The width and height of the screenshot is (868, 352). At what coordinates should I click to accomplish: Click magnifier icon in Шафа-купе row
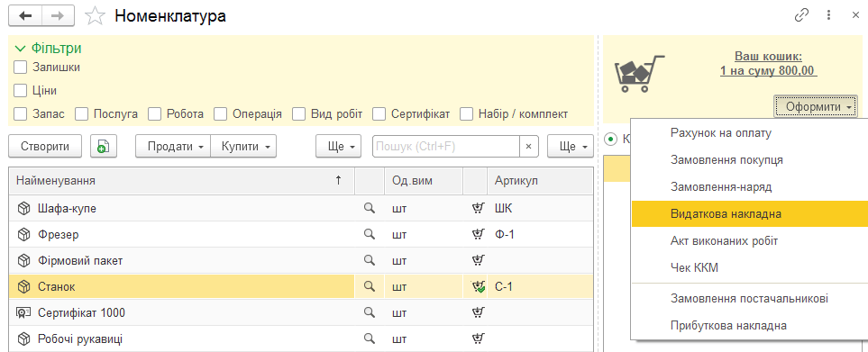coord(369,208)
